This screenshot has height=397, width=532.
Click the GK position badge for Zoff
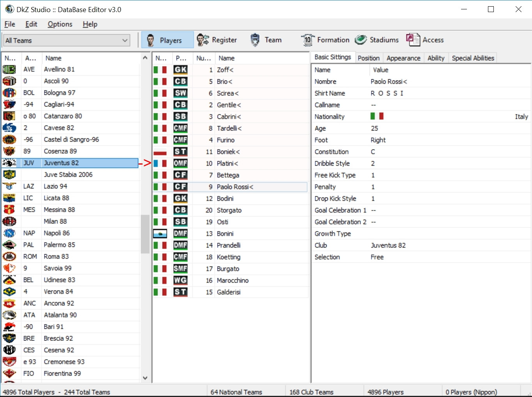pos(180,70)
